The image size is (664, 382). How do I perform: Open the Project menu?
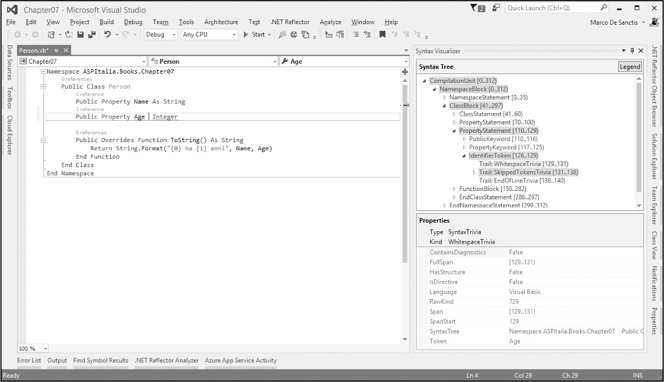point(80,22)
